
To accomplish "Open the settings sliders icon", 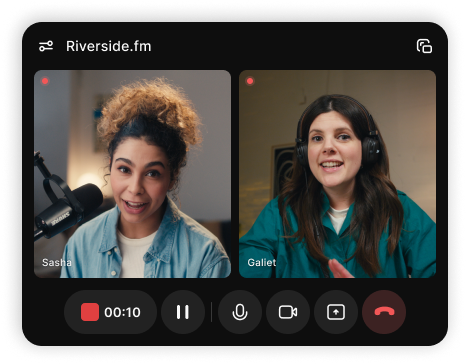I will (x=46, y=46).
